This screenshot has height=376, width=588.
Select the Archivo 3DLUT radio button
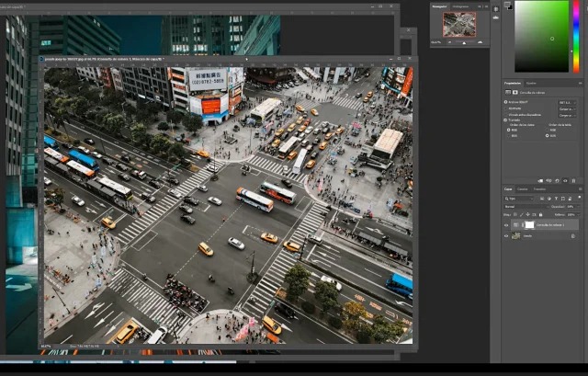[505, 102]
